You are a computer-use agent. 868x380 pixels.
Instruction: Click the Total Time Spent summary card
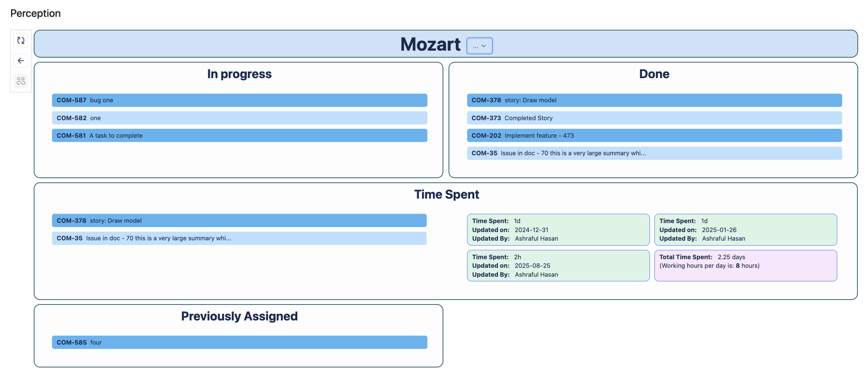click(745, 266)
